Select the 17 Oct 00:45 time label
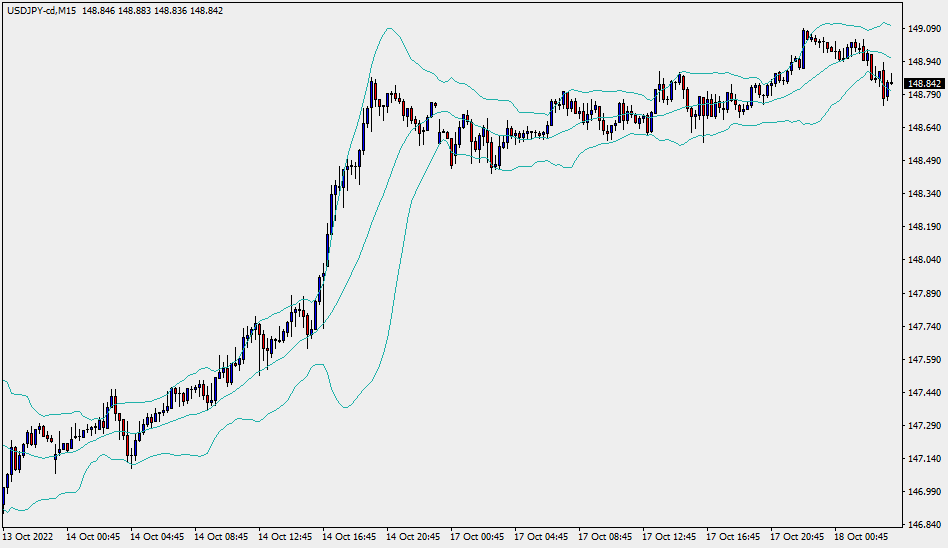 (x=478, y=537)
